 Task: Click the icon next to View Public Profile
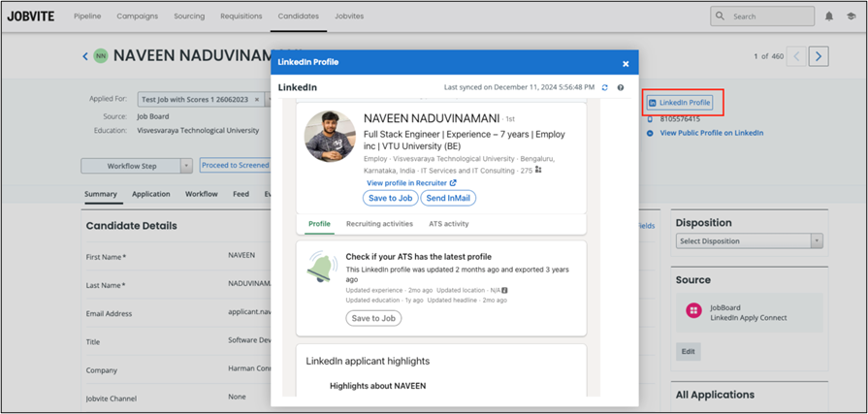(x=650, y=134)
